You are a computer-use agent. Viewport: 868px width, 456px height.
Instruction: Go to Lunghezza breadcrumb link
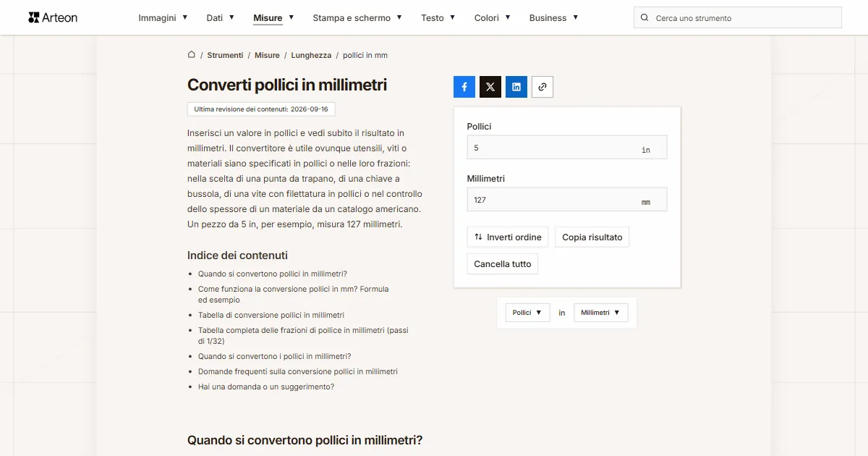(311, 55)
